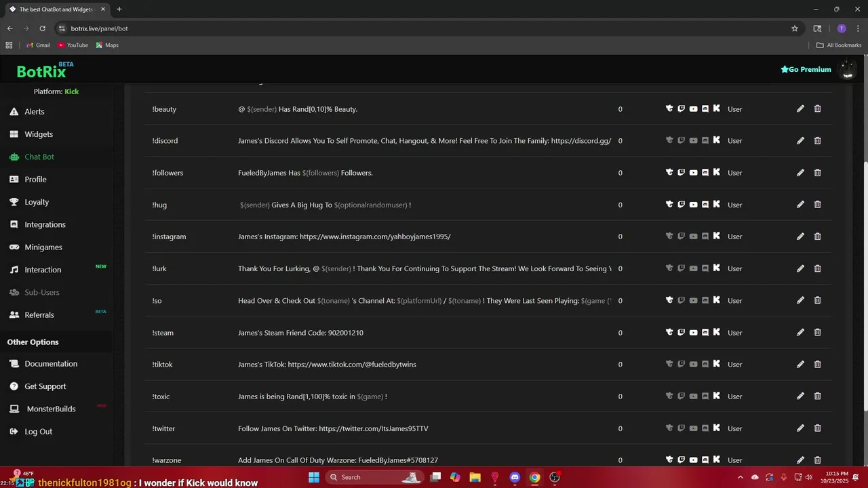Click the 'User' permission in !toxic row

click(735, 396)
